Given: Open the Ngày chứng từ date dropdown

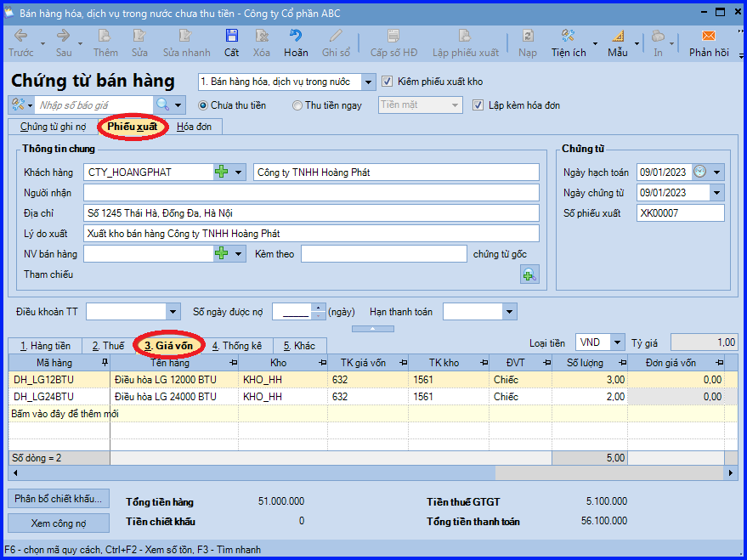Looking at the screenshot, I should click(716, 192).
